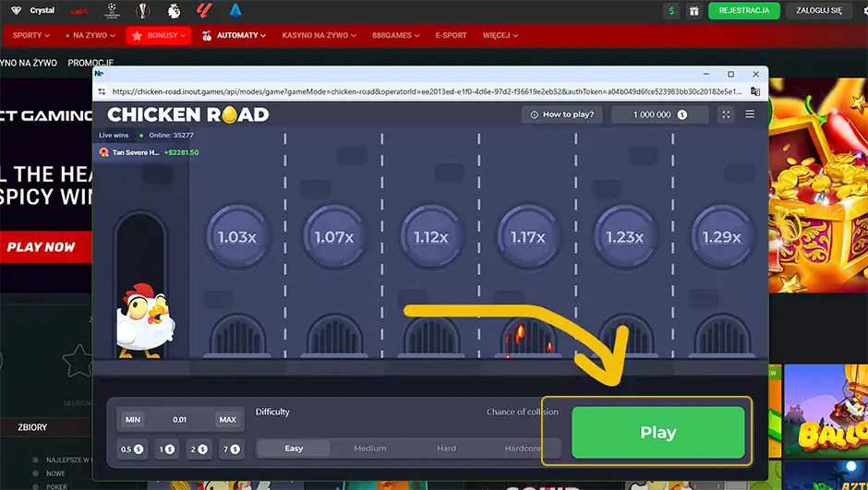Click ZALOGUJ SIĘ button
The image size is (868, 490).
tap(819, 10)
